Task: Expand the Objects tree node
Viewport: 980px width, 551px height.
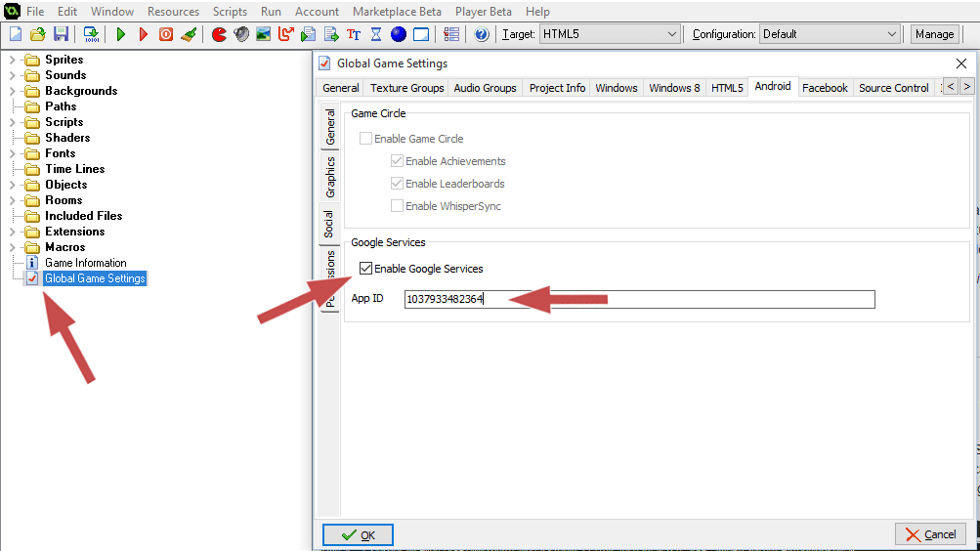Action: pyautogui.click(x=12, y=185)
